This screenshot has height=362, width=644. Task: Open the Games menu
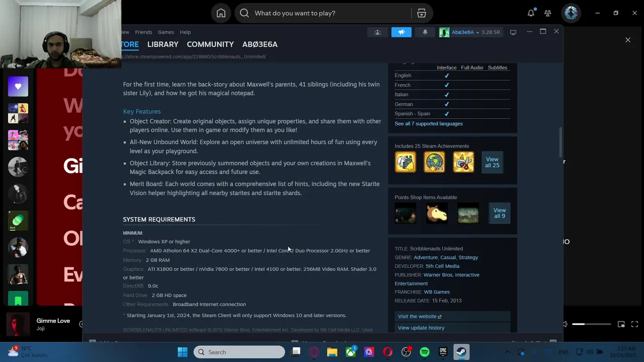(x=166, y=32)
